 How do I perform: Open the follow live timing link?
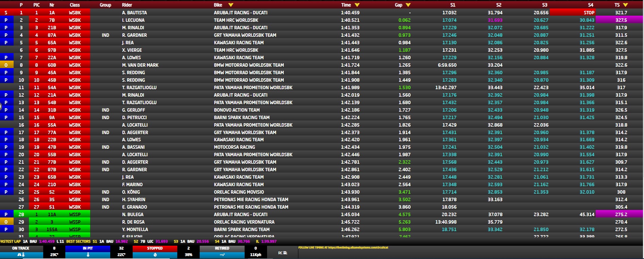[343, 247]
